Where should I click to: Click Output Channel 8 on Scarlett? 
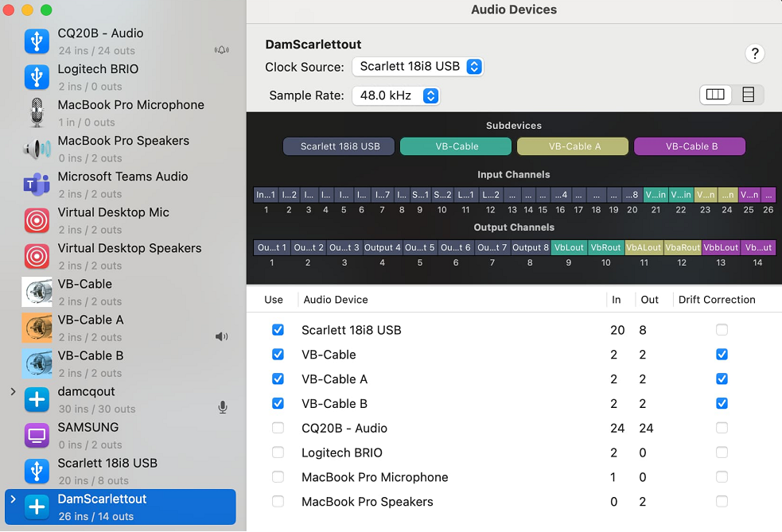pyautogui.click(x=530, y=247)
